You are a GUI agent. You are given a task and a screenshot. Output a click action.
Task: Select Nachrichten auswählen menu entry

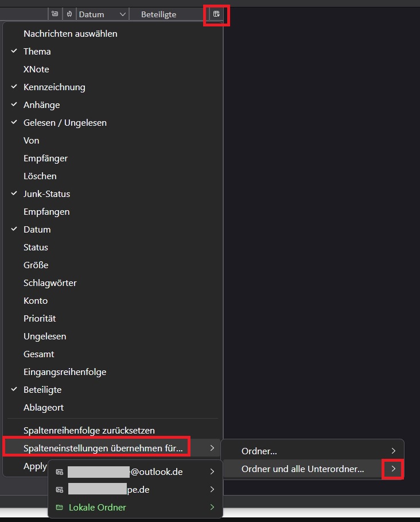click(70, 34)
